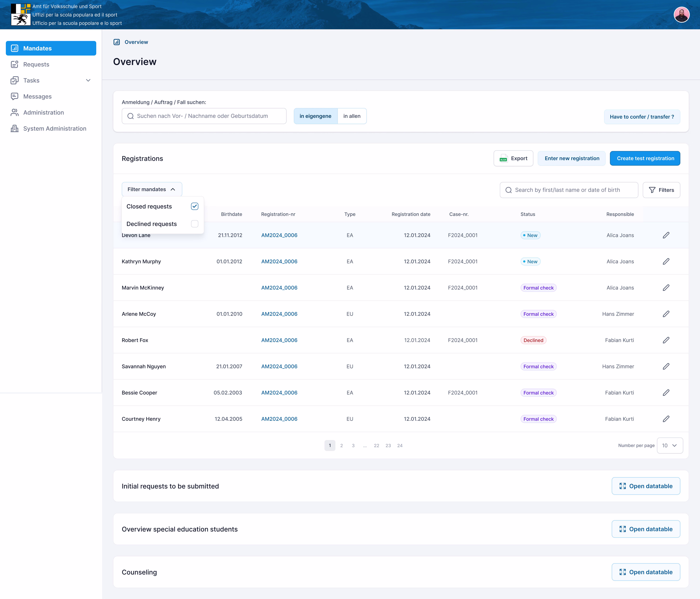Open Kathryn Murphy's AM2024_0006 registration link
700x599 pixels.
(x=279, y=262)
